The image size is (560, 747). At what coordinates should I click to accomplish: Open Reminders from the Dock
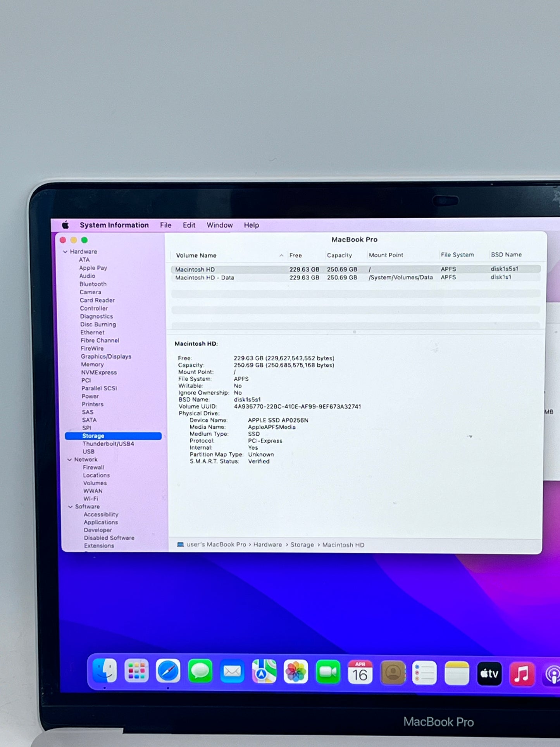click(x=424, y=673)
